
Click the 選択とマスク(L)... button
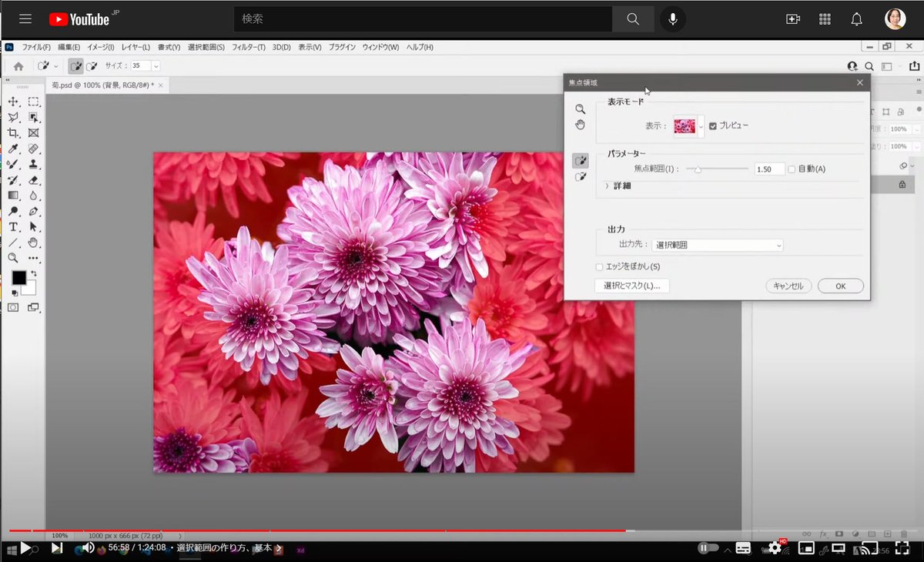click(x=632, y=286)
